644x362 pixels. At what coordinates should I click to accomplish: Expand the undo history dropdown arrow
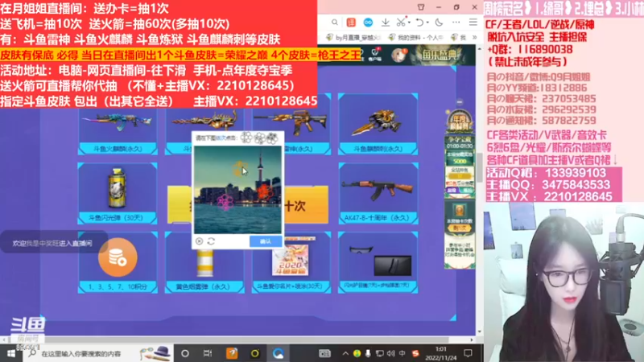[x=427, y=23]
